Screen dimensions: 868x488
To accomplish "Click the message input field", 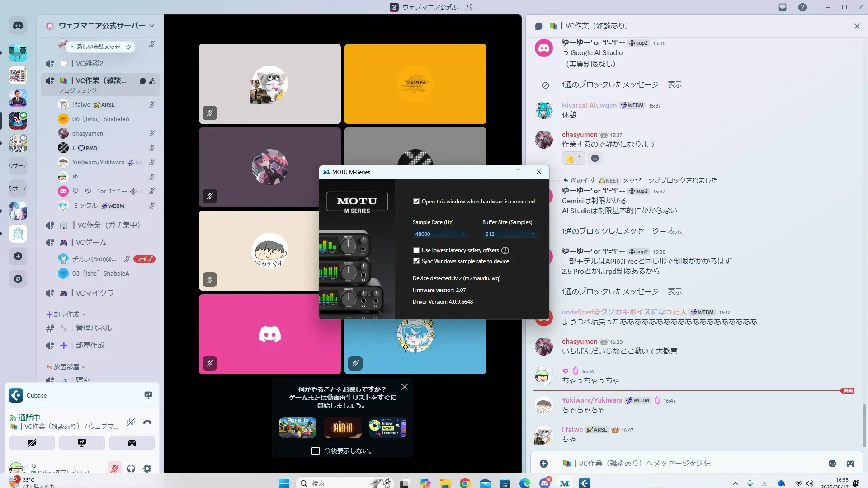I will (x=678, y=464).
